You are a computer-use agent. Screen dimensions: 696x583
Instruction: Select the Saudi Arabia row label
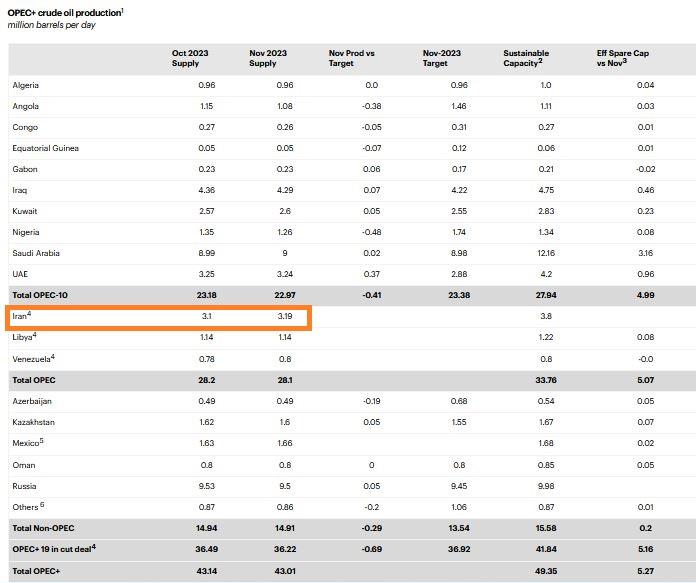[36, 253]
